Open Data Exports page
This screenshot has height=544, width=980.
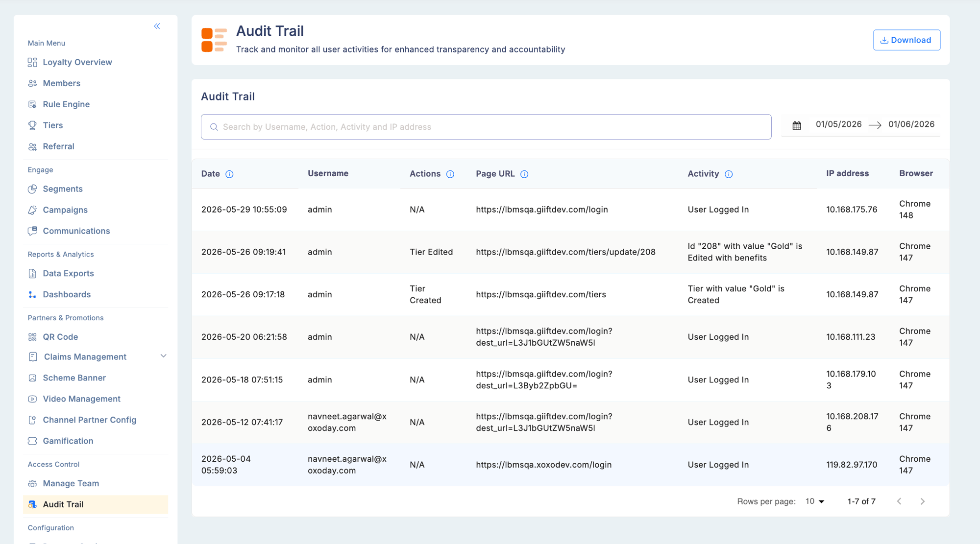tap(68, 274)
